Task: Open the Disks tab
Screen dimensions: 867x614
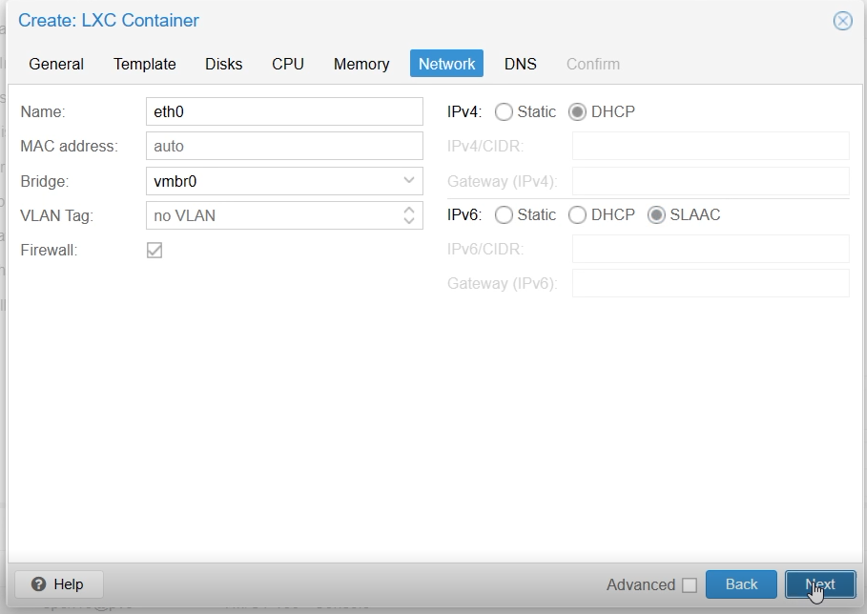Action: pos(223,63)
